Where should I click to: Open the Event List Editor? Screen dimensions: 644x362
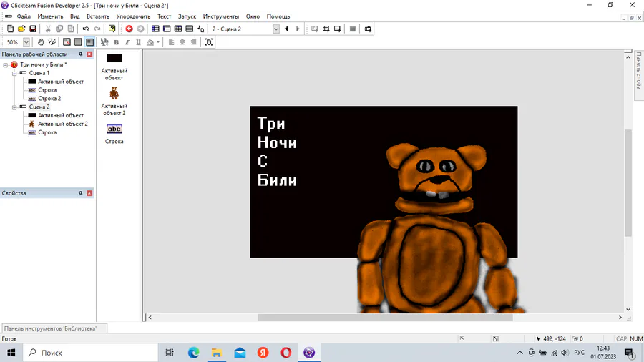coord(190,29)
